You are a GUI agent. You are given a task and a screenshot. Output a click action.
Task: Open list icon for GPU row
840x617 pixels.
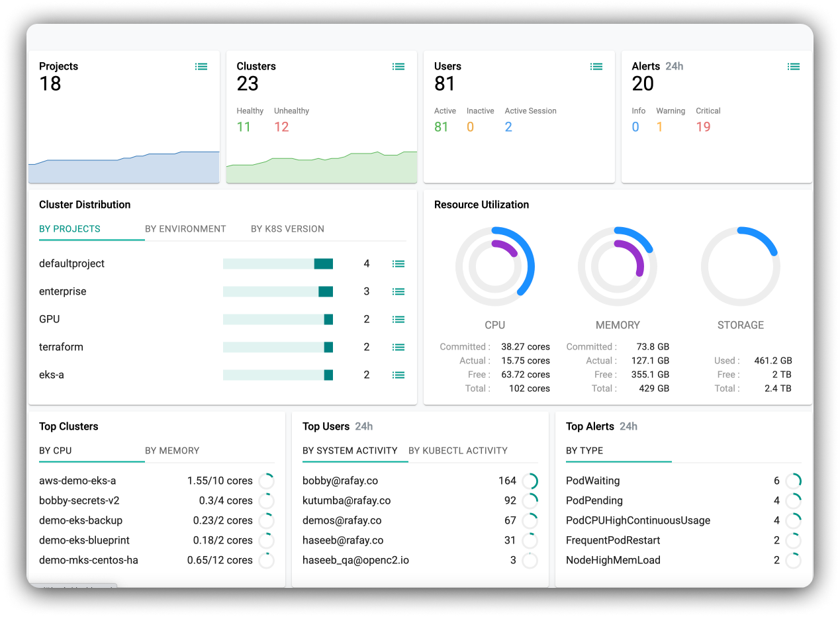coord(398,319)
